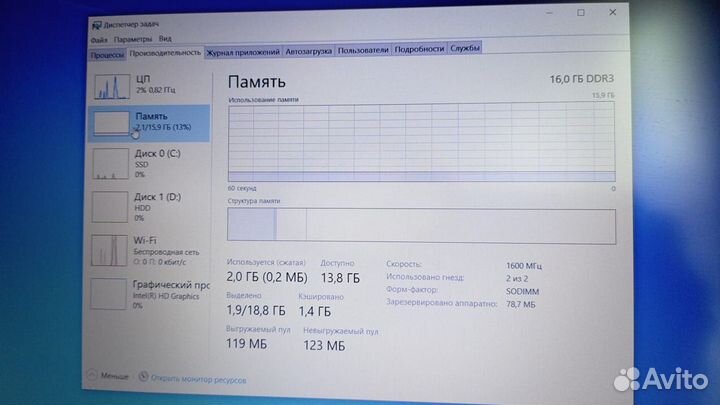Click the Использование памяти graph caption
The image size is (720, 405).
click(264, 100)
